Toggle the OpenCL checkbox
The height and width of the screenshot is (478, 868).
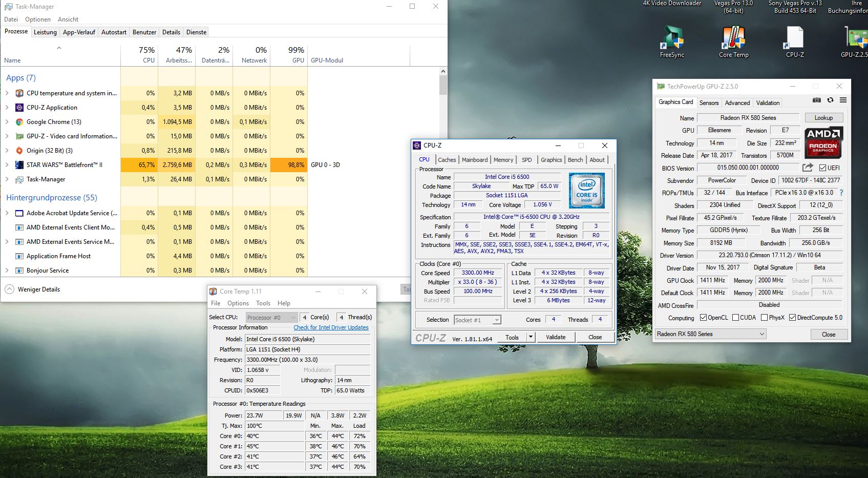[703, 318]
